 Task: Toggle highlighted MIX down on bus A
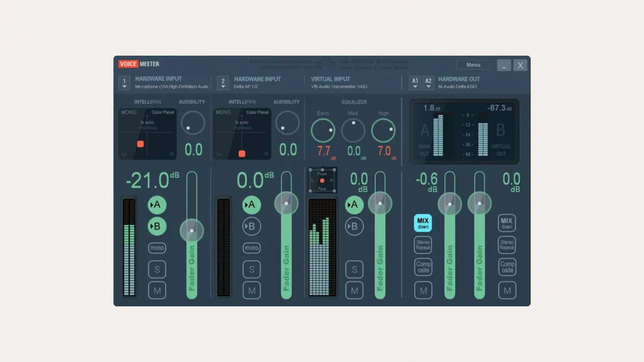[x=423, y=223]
